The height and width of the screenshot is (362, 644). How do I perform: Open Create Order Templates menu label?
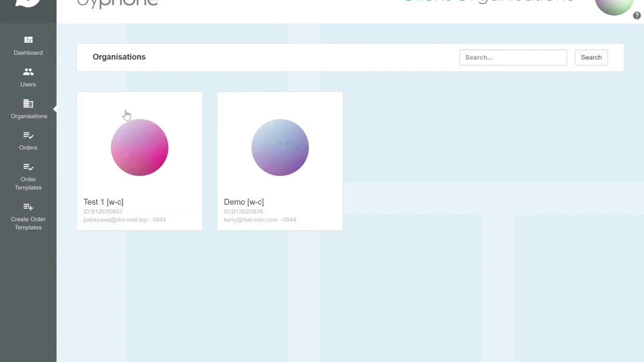pos(28,223)
